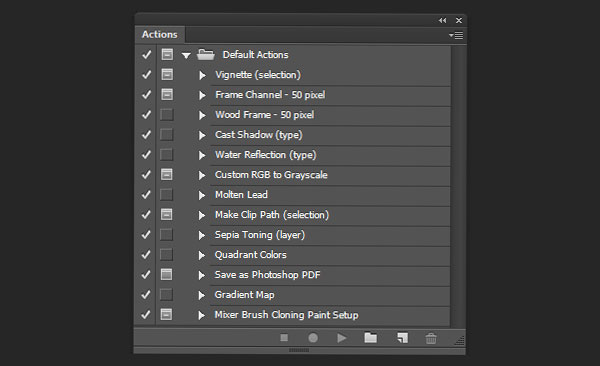Screen dimensions: 600x366
Task: Toggle checkmark for Make Clip Path (selection)
Action: tap(146, 214)
